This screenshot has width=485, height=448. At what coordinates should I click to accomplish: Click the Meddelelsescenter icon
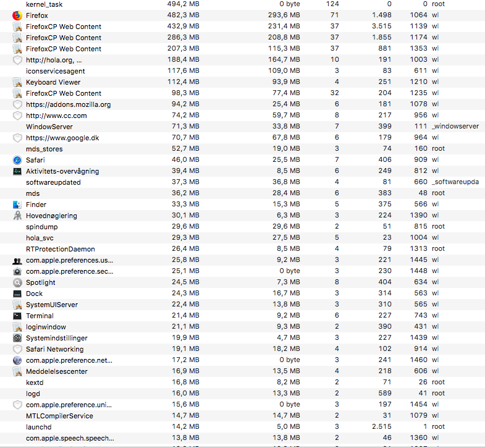(17, 371)
